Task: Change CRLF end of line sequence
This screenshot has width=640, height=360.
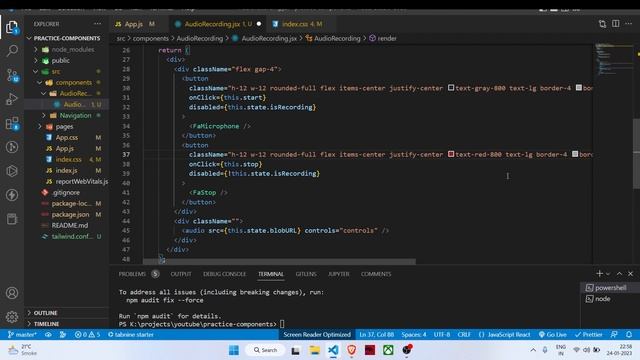Action: pos(464,334)
